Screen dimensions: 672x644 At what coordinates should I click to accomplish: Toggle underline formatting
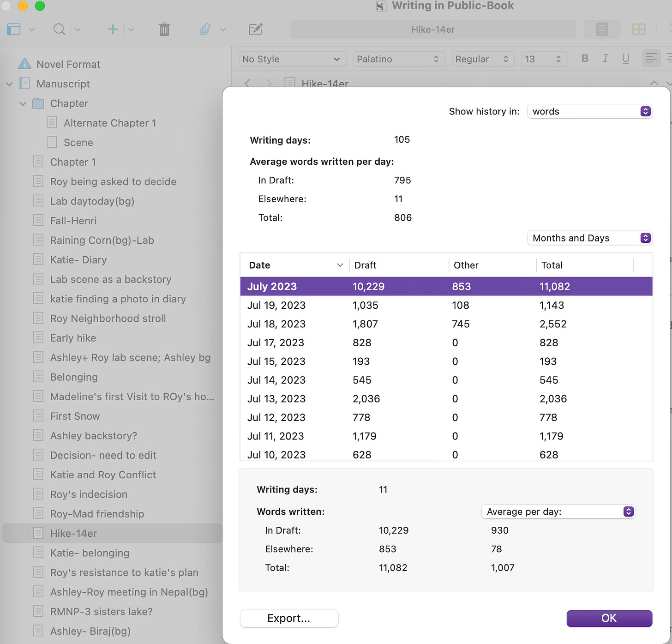[625, 59]
